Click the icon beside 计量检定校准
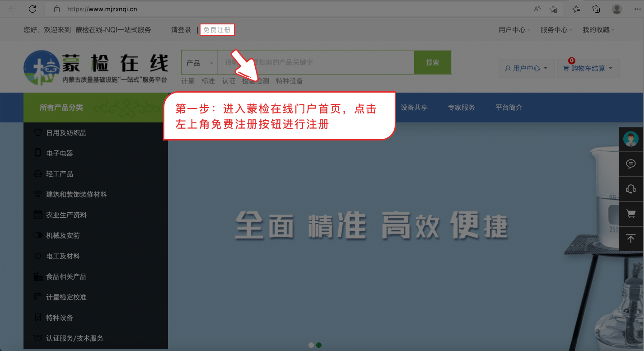This screenshot has width=644, height=351. click(38, 297)
